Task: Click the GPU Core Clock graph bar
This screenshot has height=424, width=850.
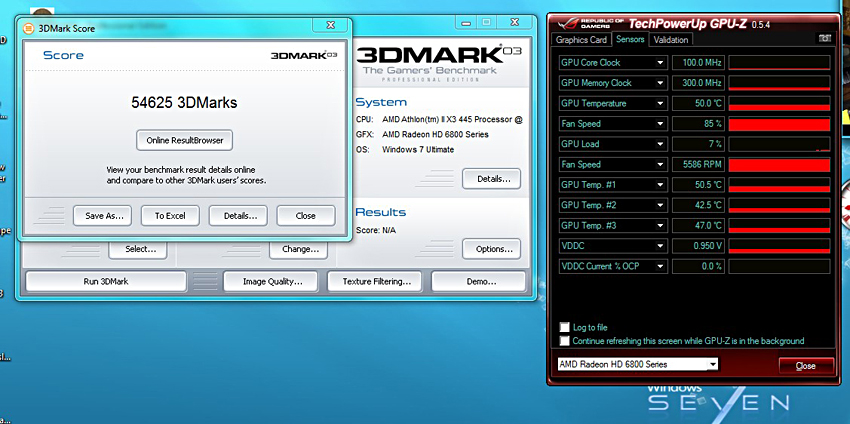Action: tap(779, 62)
